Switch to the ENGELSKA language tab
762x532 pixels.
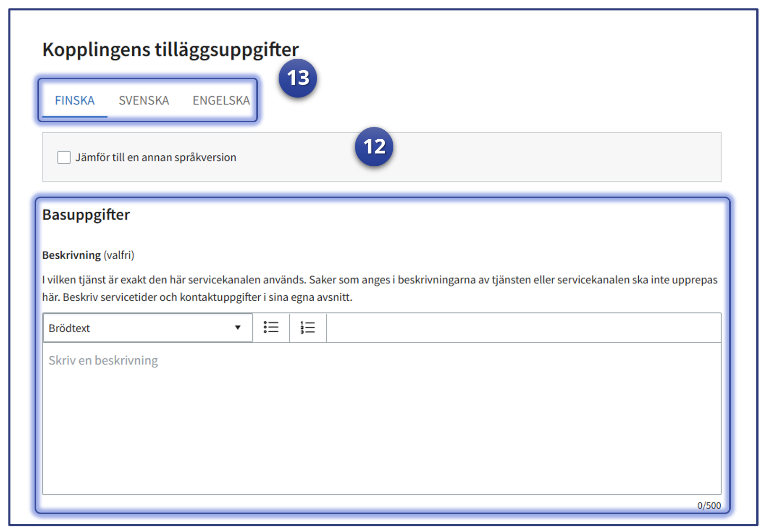point(221,100)
